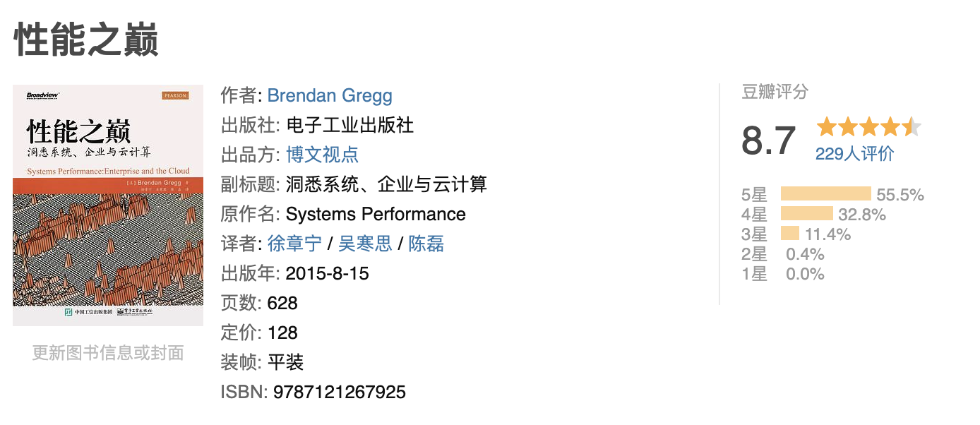Click the 豆瓣评分 section label

[x=775, y=92]
